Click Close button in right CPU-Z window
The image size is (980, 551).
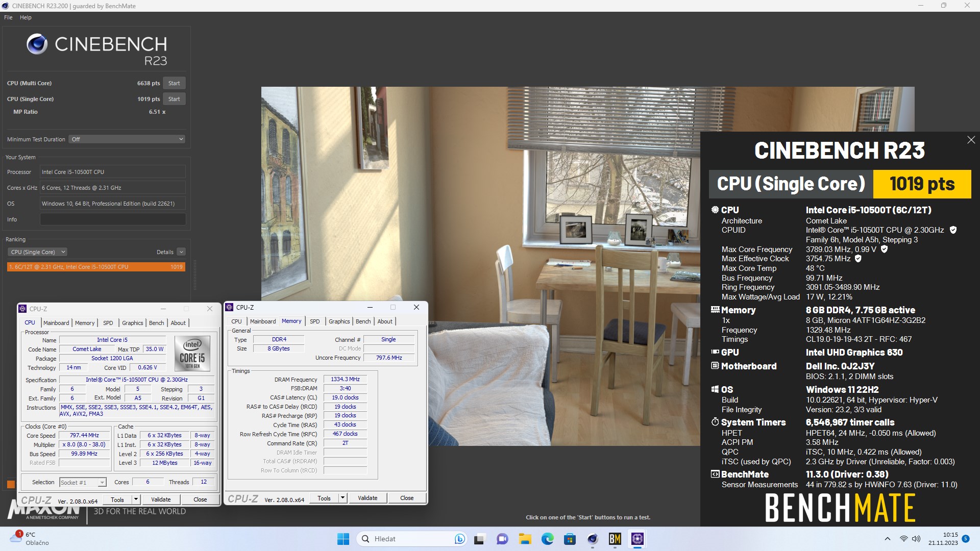point(407,498)
